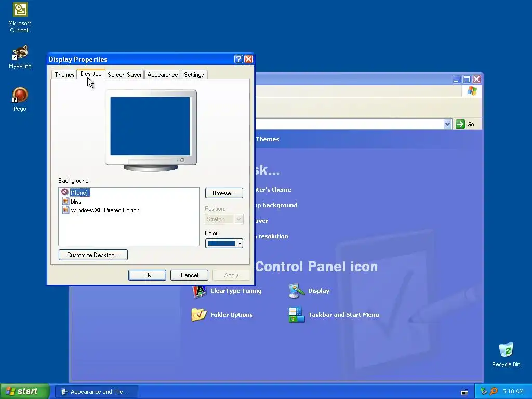Click the Customize Desktop... button
Viewport: 532px width, 399px height.
tap(93, 255)
